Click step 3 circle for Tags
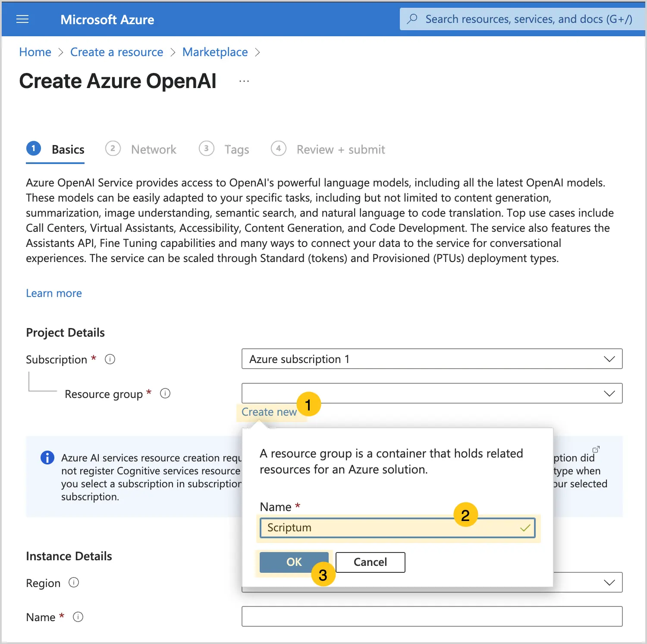Image resolution: width=647 pixels, height=644 pixels. click(x=206, y=148)
